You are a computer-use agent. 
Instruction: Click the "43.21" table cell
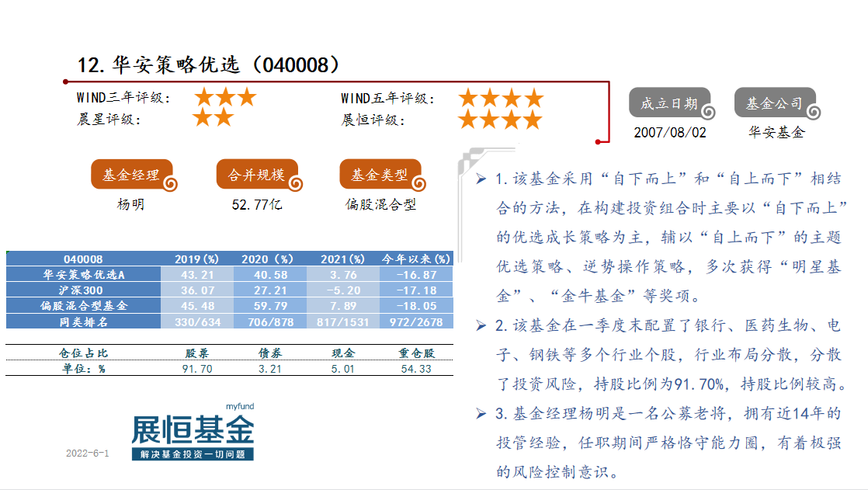(197, 275)
